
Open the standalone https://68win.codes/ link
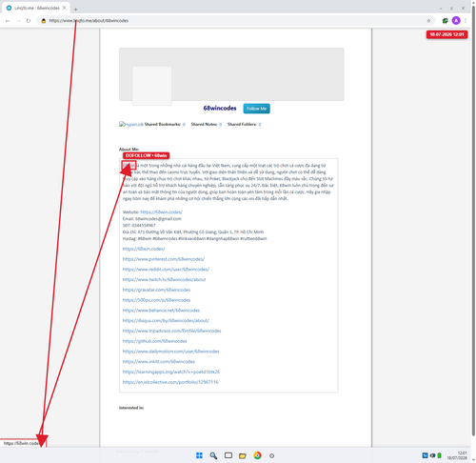144,249
